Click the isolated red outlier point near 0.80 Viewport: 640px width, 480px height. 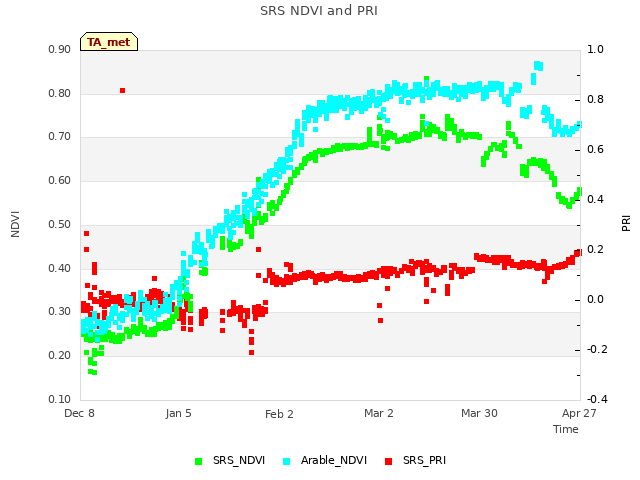122,91
